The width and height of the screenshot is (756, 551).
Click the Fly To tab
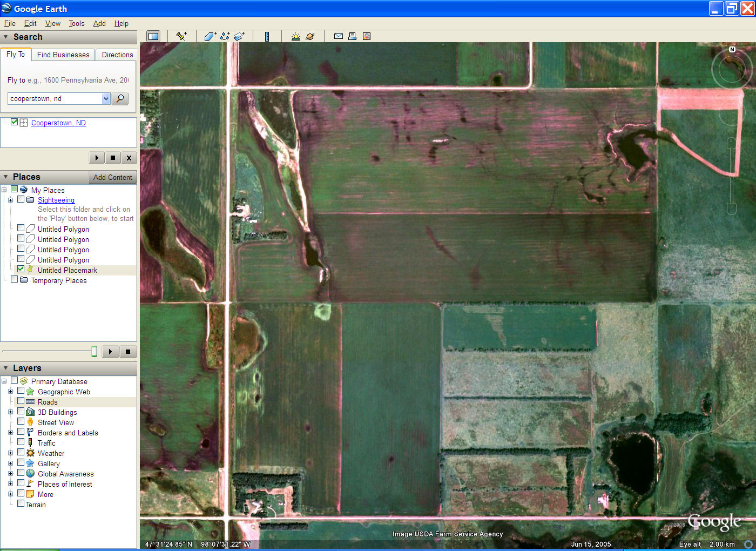[x=16, y=54]
